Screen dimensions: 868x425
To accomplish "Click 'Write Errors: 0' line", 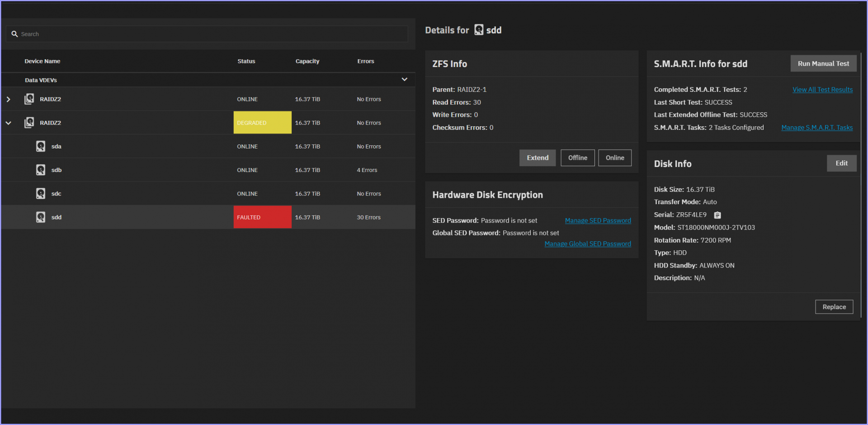I will pos(455,115).
